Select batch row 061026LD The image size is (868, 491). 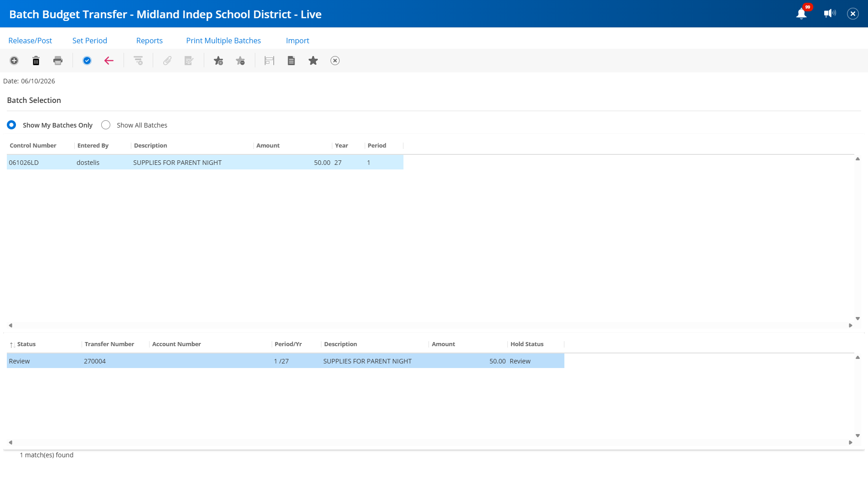click(205, 163)
